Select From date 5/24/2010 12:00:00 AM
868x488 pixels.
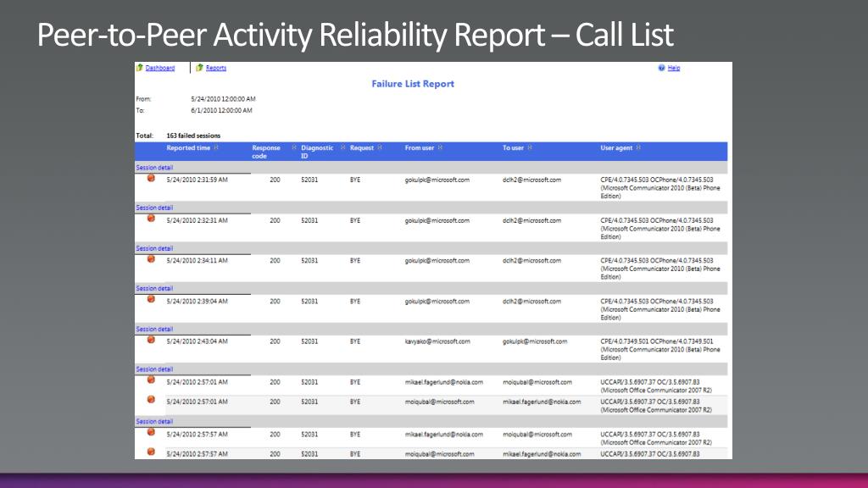[x=223, y=99]
